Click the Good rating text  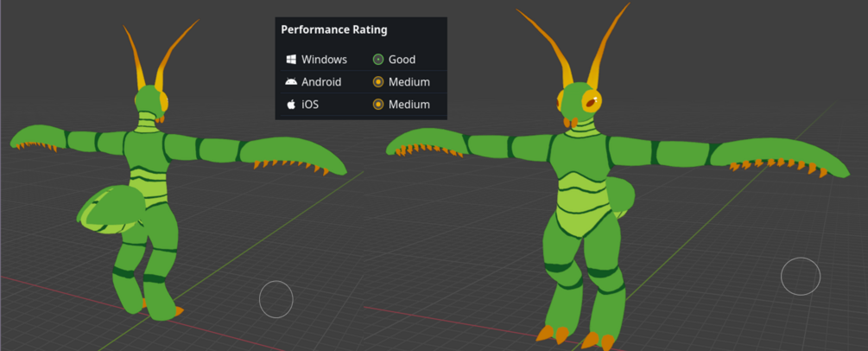tap(402, 60)
